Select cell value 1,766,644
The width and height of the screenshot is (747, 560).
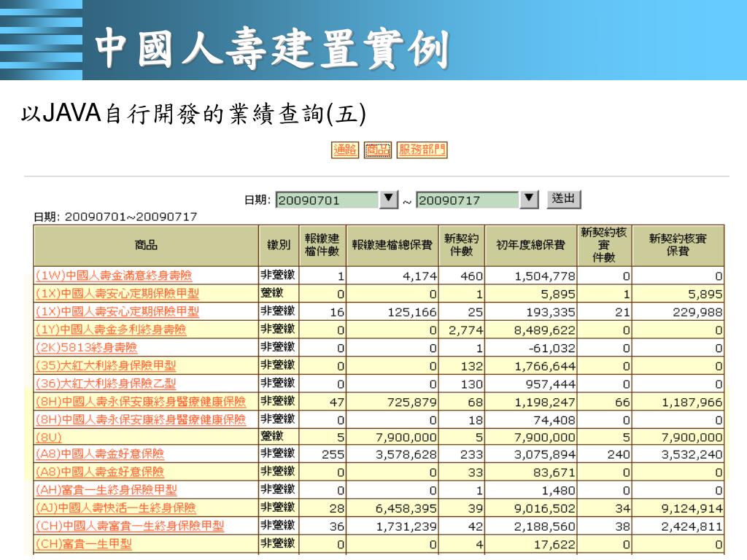tap(545, 366)
